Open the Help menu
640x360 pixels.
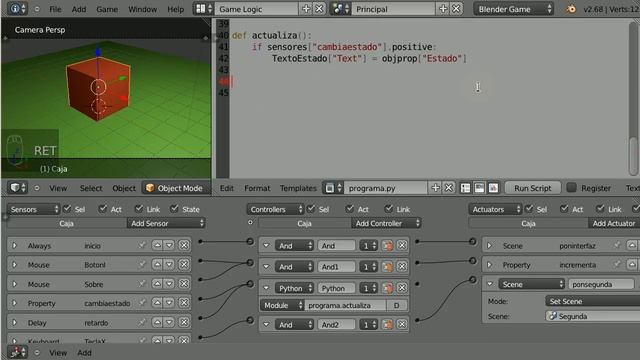(x=176, y=9)
